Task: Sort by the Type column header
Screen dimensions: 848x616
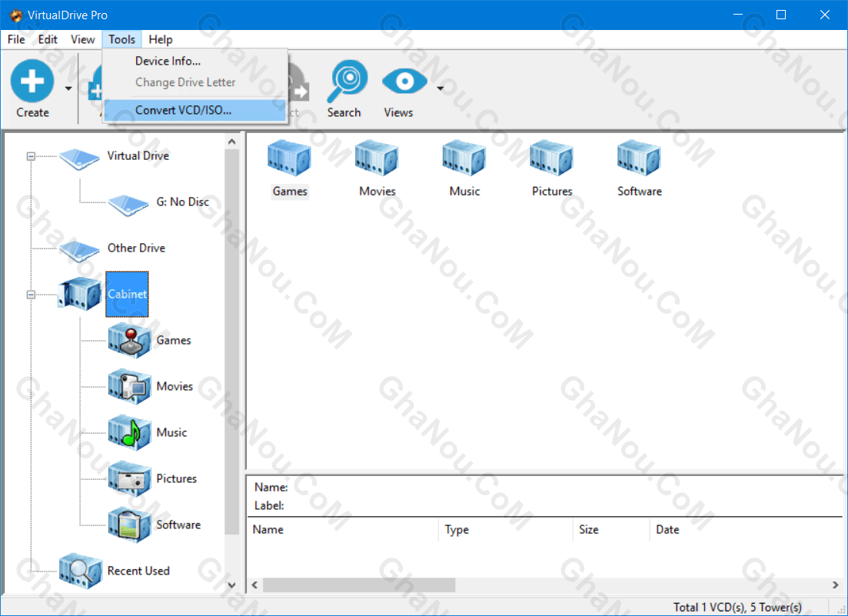Action: click(x=506, y=529)
